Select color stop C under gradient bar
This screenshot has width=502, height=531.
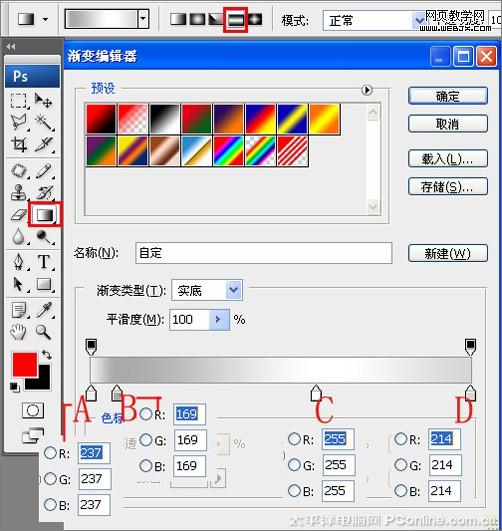[x=316, y=393]
